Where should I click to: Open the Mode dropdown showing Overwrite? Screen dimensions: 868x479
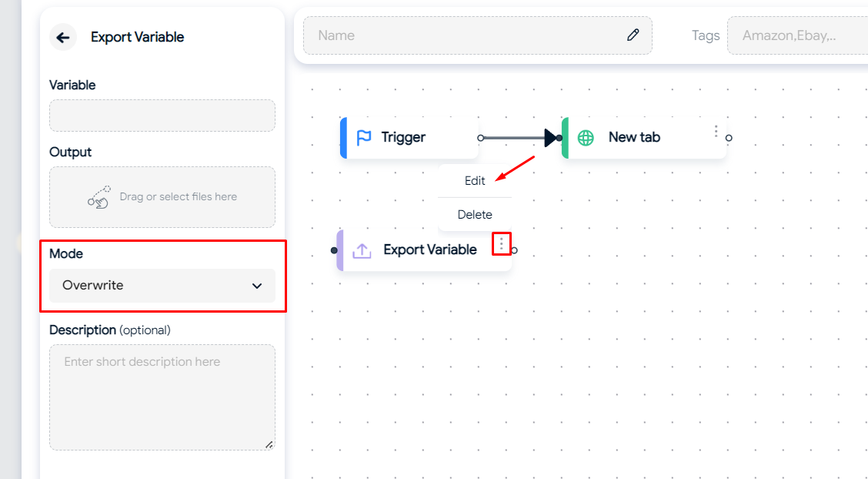(x=162, y=286)
